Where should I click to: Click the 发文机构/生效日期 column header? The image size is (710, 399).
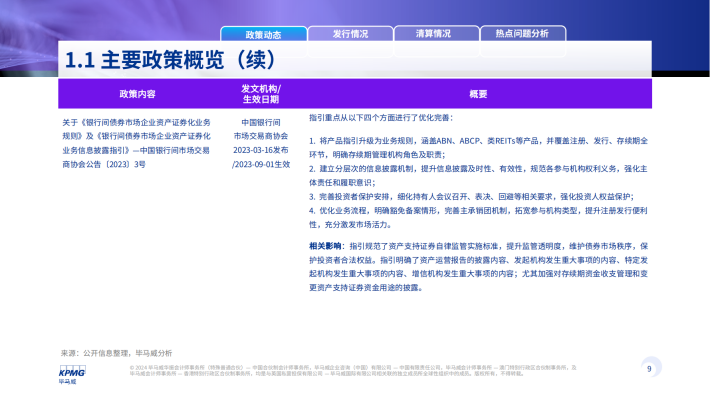tap(261, 94)
